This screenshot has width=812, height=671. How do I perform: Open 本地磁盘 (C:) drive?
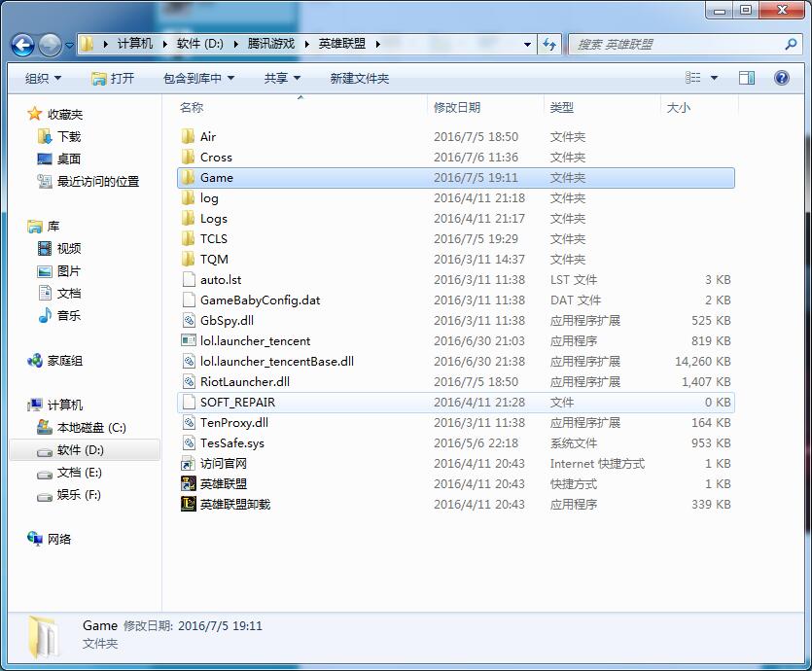click(x=91, y=428)
